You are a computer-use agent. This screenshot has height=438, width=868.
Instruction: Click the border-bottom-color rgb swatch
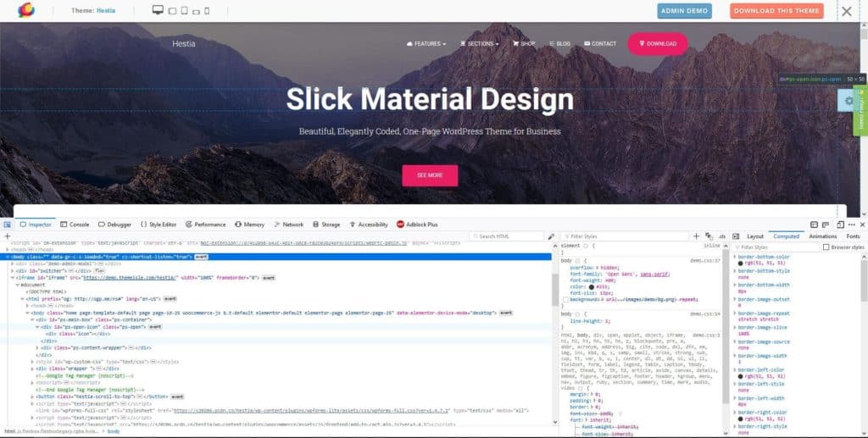click(x=741, y=263)
